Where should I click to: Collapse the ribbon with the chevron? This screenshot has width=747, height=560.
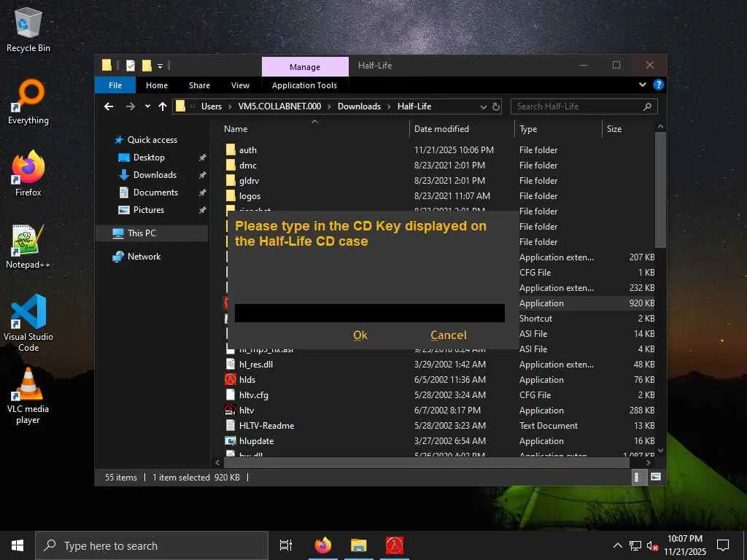(x=642, y=85)
